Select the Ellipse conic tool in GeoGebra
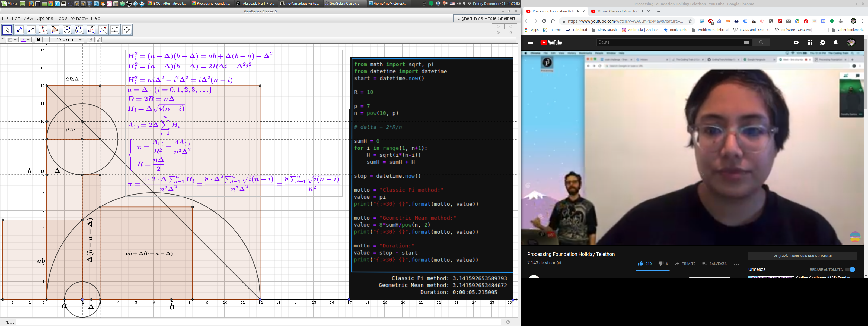The height and width of the screenshot is (326, 868). pyautogui.click(x=79, y=30)
